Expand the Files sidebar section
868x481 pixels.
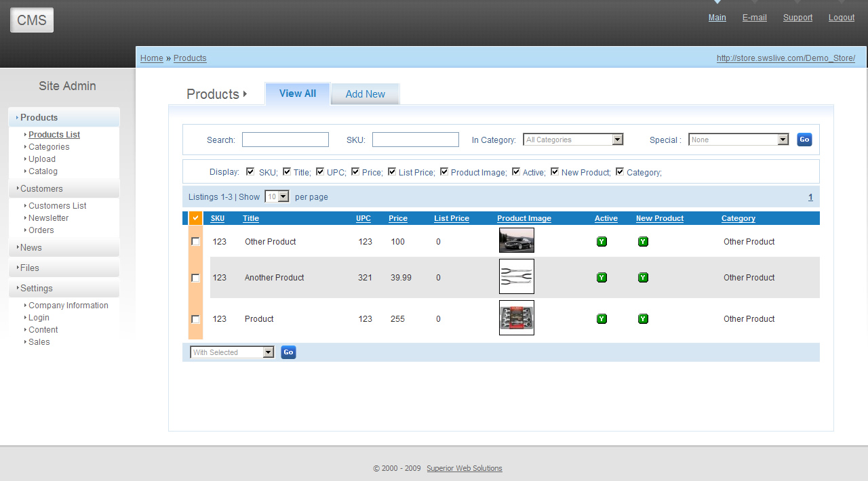pos(64,268)
